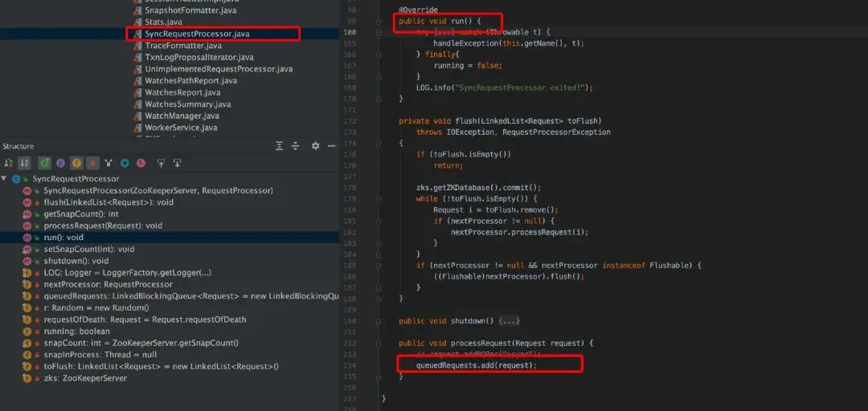Select snapInProcess: Thread = null entry
This screenshot has width=868, height=411.
pos(100,355)
